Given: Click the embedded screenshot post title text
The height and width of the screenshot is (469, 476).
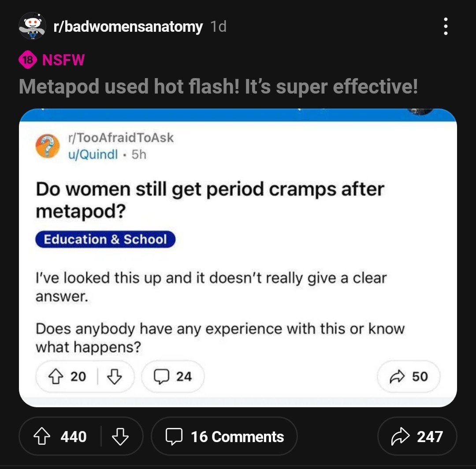Looking at the screenshot, I should tap(210, 200).
